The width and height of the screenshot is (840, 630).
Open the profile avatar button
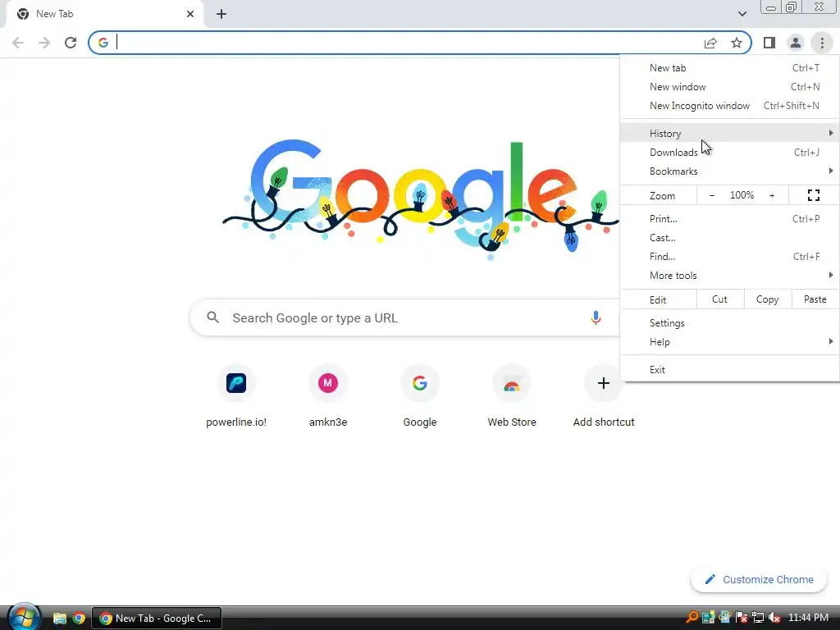pos(796,43)
